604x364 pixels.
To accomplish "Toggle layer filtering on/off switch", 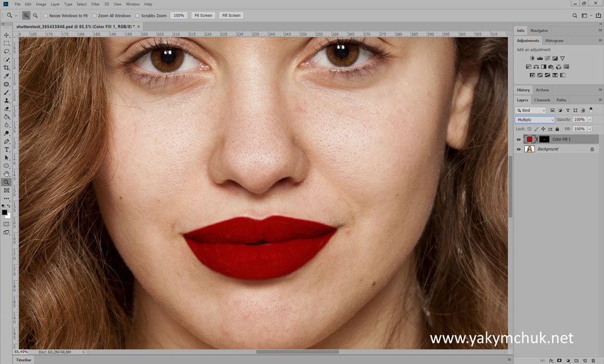I will [x=591, y=110].
